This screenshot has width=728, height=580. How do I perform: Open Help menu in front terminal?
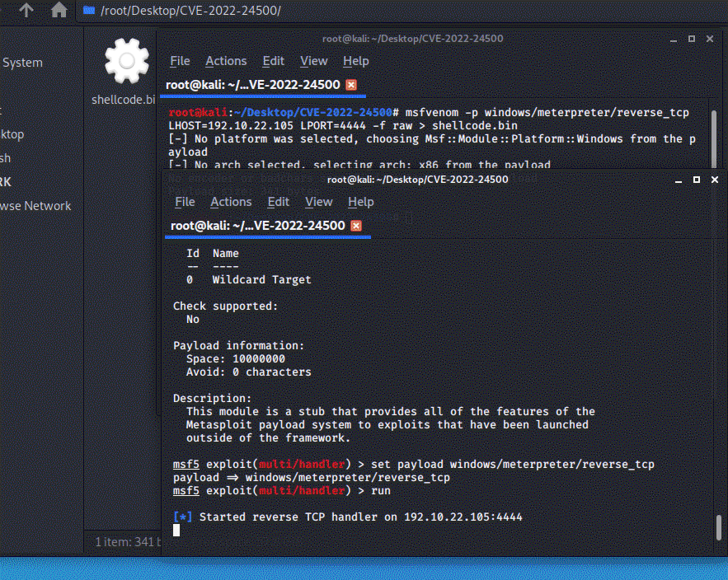click(x=361, y=202)
